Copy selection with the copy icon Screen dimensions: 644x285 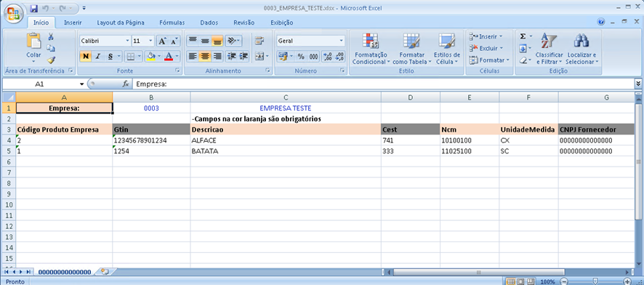tap(51, 49)
